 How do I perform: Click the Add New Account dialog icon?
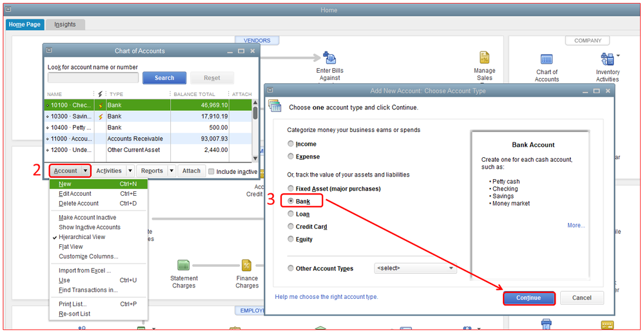pyautogui.click(x=275, y=106)
